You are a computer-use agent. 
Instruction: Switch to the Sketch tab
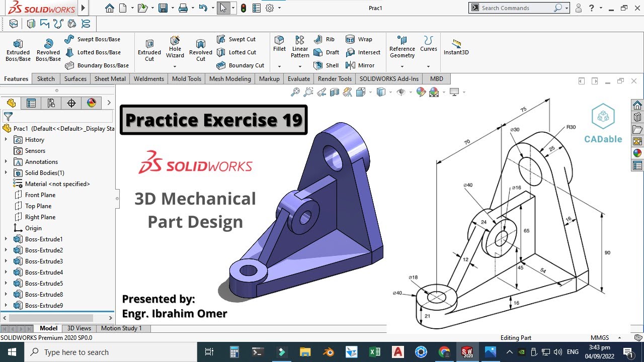pos(46,79)
